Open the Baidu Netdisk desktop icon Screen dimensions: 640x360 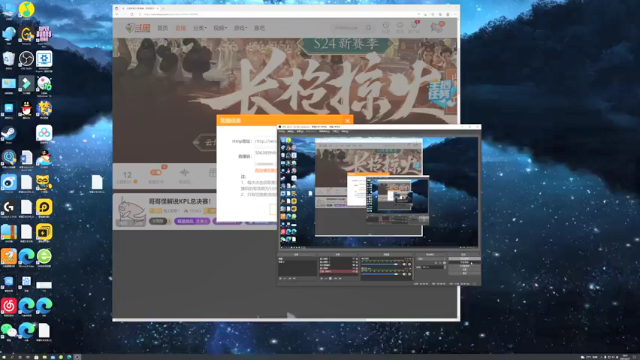click(x=44, y=133)
